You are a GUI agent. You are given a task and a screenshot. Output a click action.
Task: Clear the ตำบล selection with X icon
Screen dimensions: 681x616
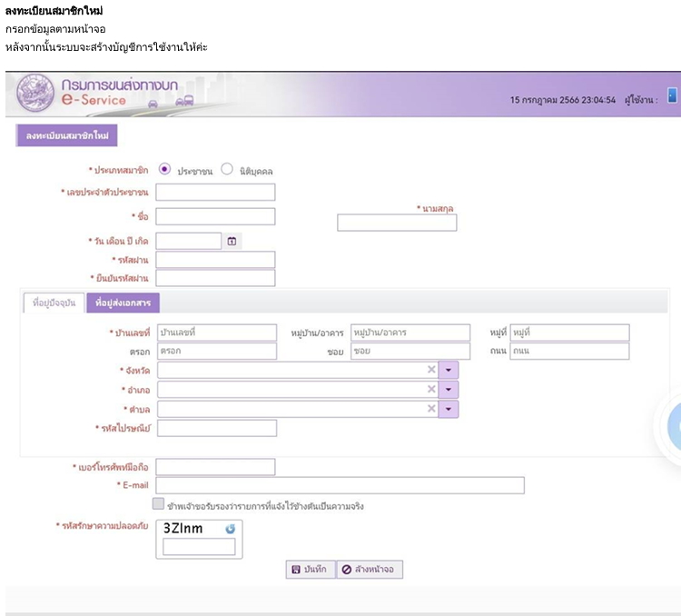tap(431, 409)
